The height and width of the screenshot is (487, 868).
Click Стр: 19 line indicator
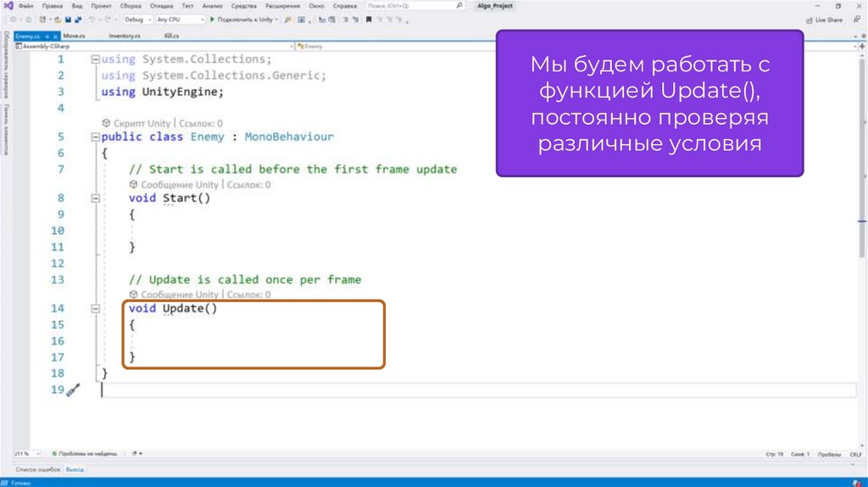[775, 454]
